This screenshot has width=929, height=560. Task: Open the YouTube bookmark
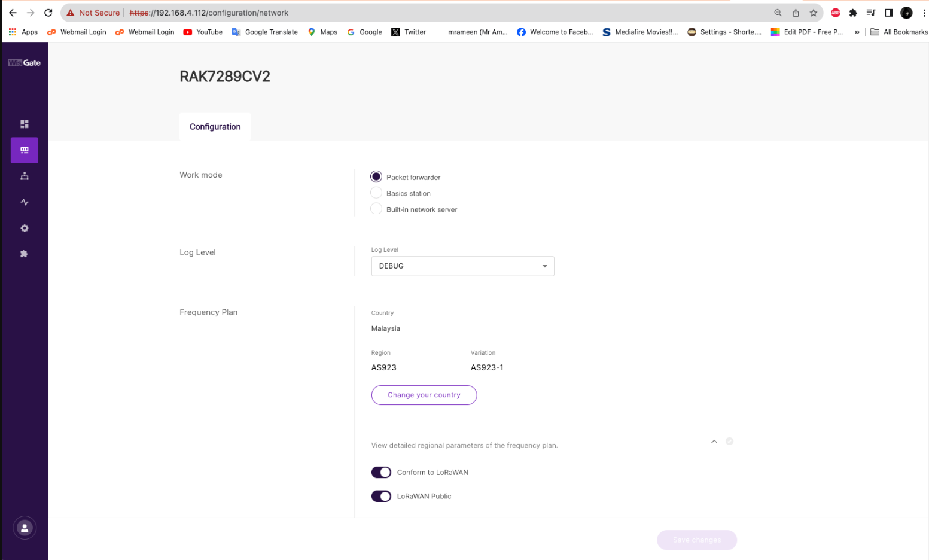203,32
